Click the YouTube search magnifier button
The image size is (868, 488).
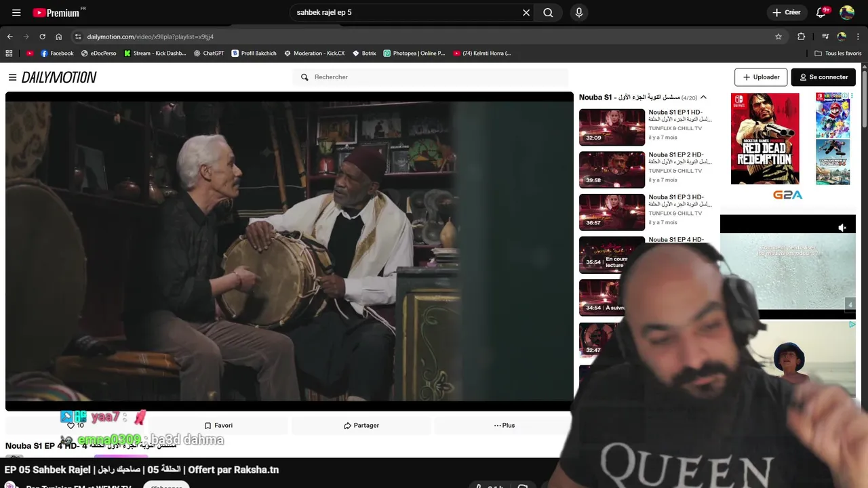548,12
